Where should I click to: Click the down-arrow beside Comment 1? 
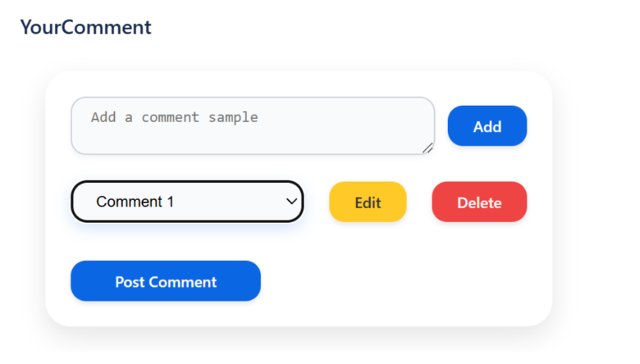[291, 201]
